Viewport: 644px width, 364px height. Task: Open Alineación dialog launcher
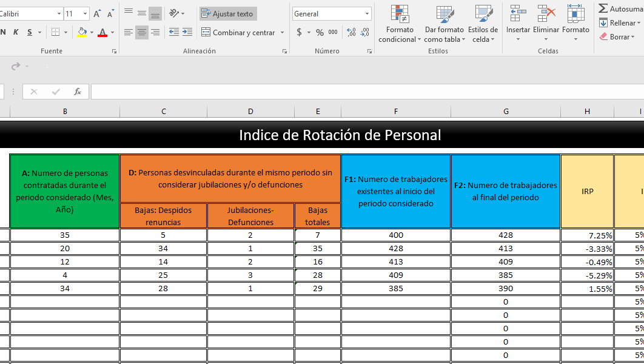pyautogui.click(x=284, y=52)
